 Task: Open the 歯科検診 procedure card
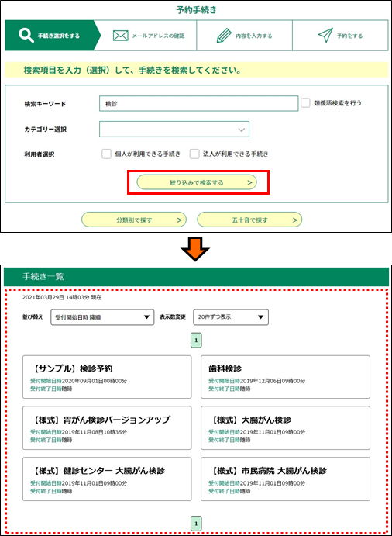(x=285, y=377)
